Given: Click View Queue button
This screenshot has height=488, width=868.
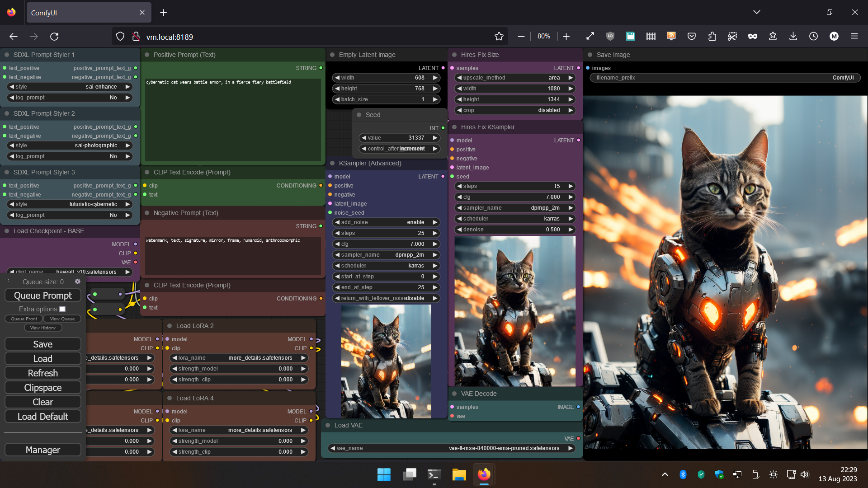Looking at the screenshot, I should tap(62, 318).
